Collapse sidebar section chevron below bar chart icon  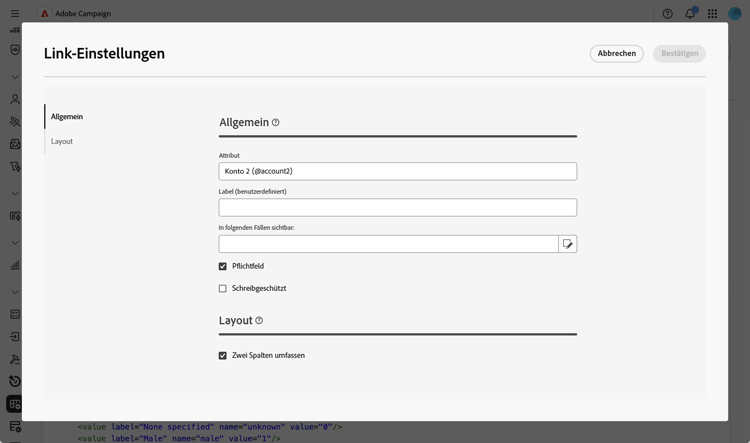tap(15, 292)
